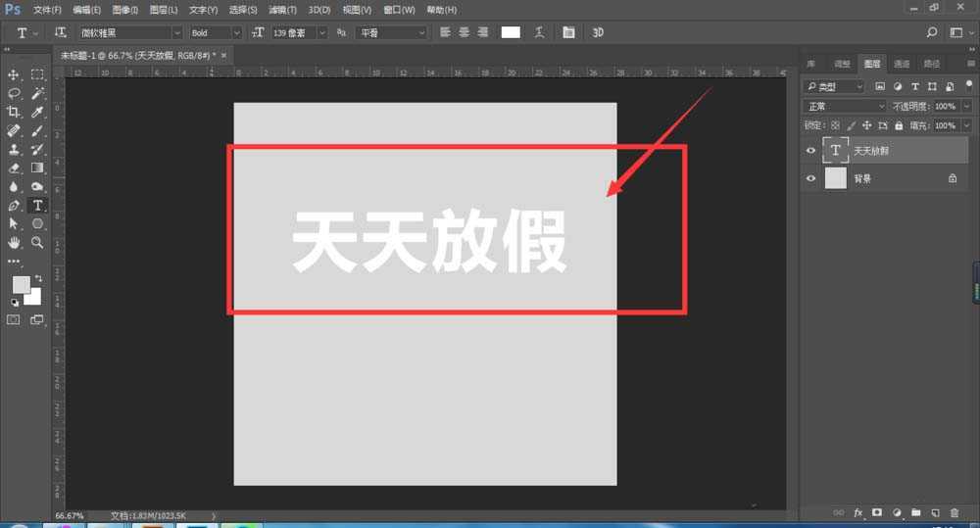Screen dimensions: 980x528
Task: Open the warp text option
Action: [x=539, y=32]
